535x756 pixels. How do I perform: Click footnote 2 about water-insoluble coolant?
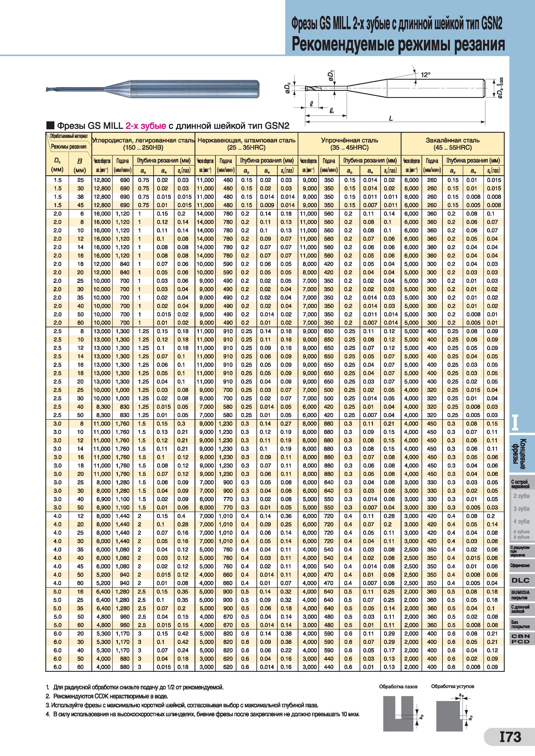pyautogui.click(x=107, y=697)
